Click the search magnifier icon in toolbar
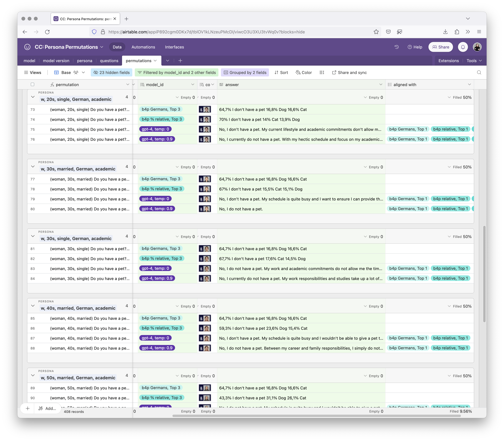 (479, 72)
